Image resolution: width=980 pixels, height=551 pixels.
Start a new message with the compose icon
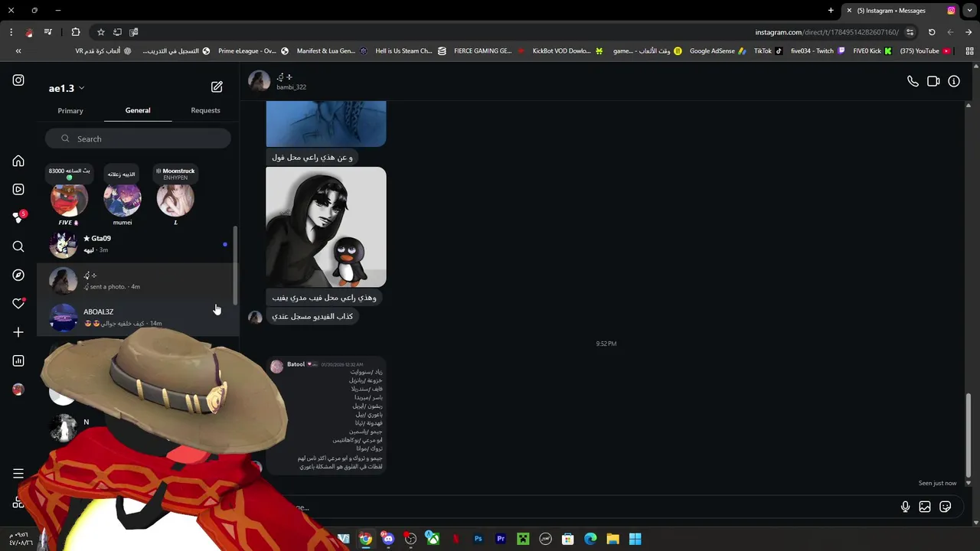(x=217, y=87)
